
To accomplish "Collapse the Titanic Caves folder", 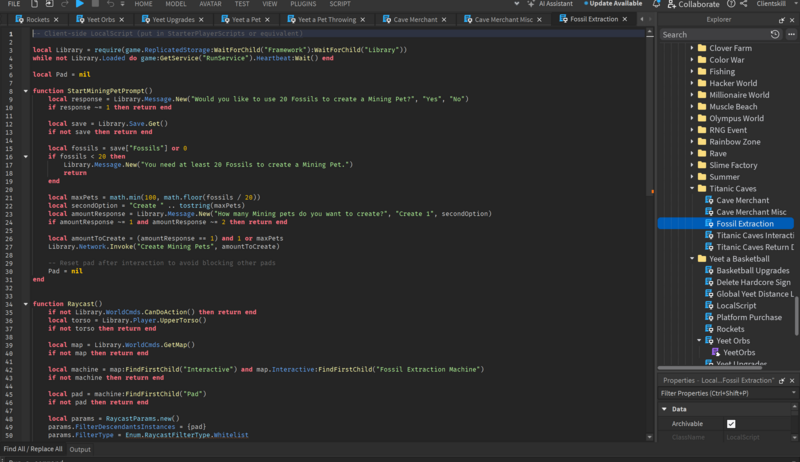I will [691, 188].
